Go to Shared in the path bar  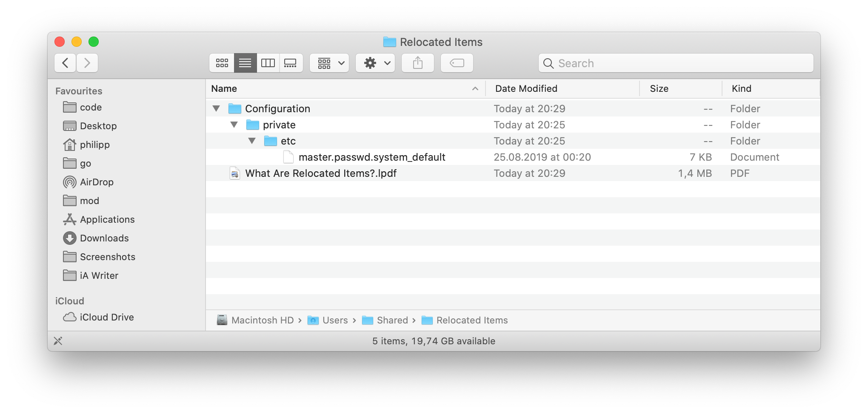point(391,320)
